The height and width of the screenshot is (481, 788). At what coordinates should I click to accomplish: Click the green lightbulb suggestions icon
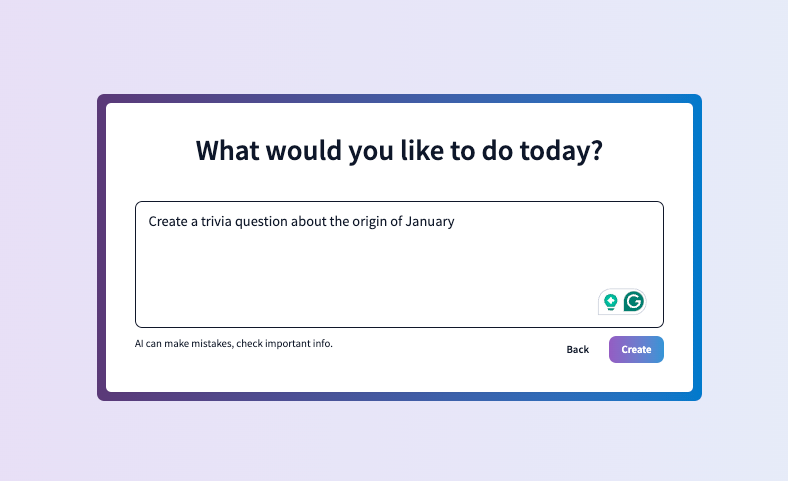point(611,302)
